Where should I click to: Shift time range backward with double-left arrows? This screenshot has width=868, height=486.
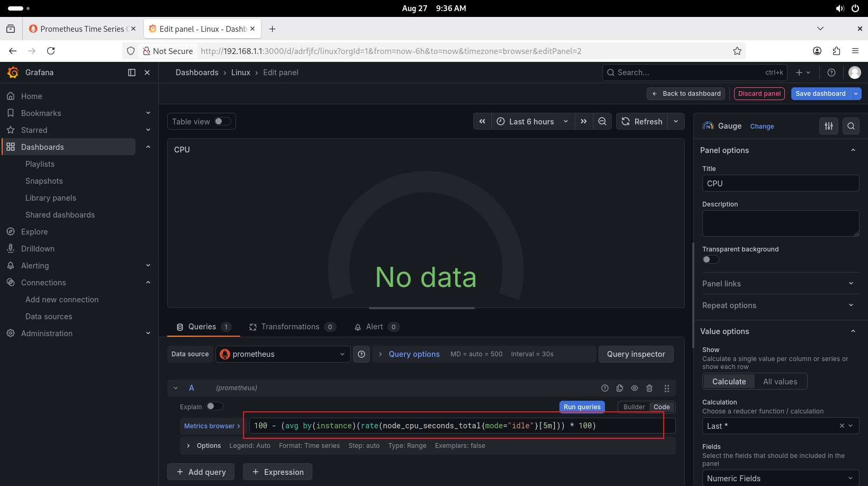coord(482,121)
